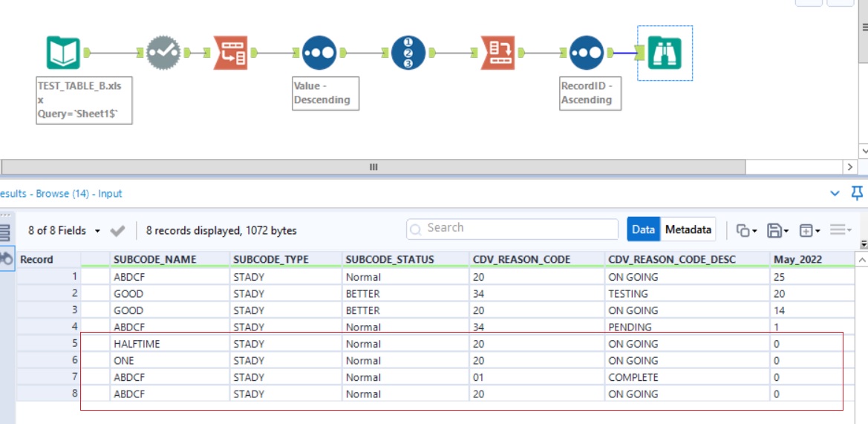
Task: Select the Input Data book tool
Action: [63, 53]
